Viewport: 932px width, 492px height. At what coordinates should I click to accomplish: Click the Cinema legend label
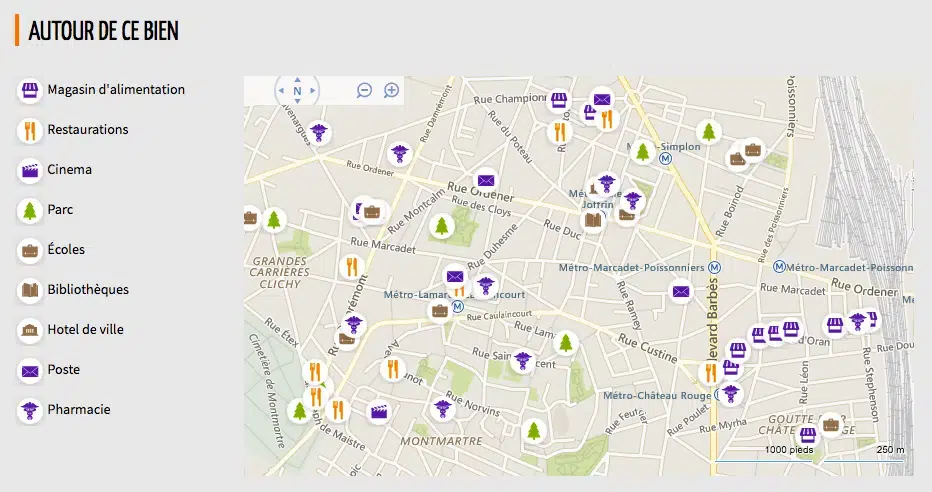69,170
